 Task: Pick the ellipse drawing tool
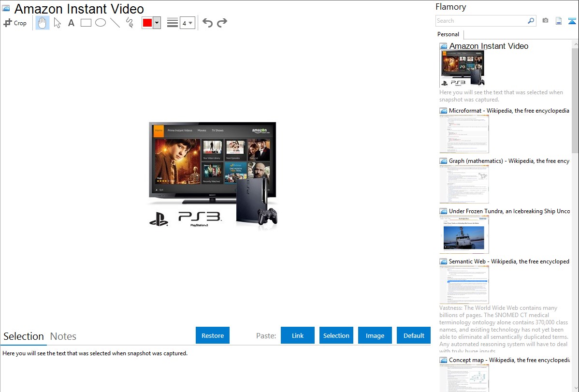tap(101, 23)
